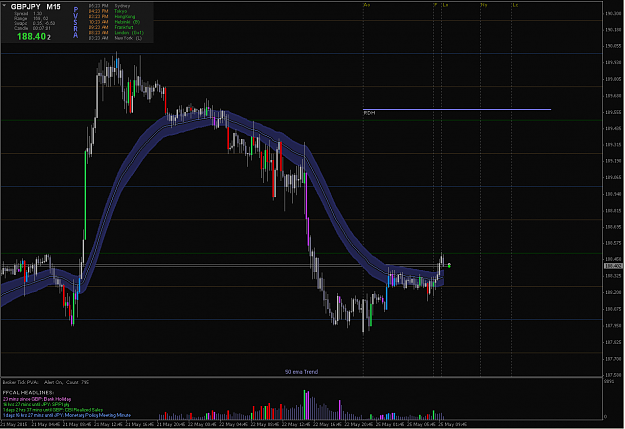Image resolution: width=625 pixels, height=429 pixels.
Task: Click the Tokyo session clock row
Action: pyautogui.click(x=108, y=11)
